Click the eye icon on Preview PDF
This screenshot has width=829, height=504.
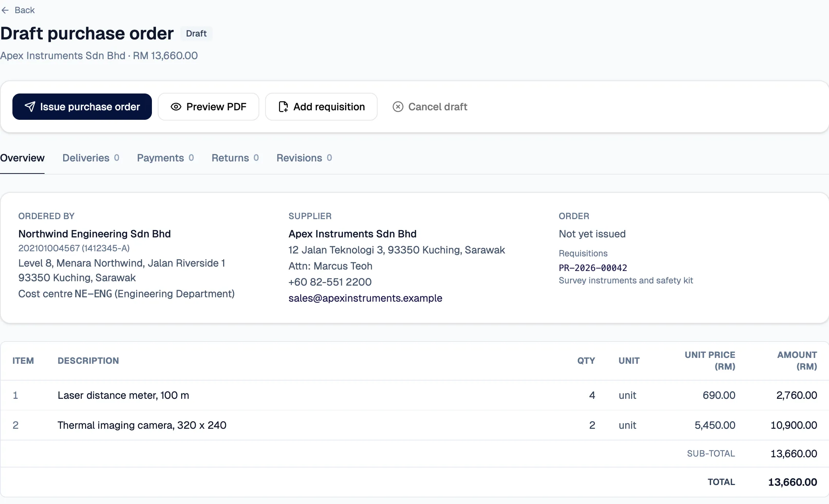coord(176,107)
